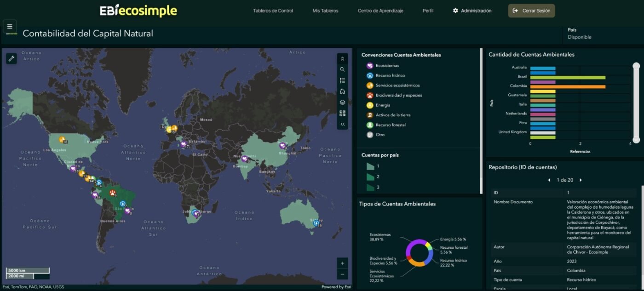Collapse map toolbar with double up chevron
This screenshot has height=291, width=644.
tap(342, 59)
